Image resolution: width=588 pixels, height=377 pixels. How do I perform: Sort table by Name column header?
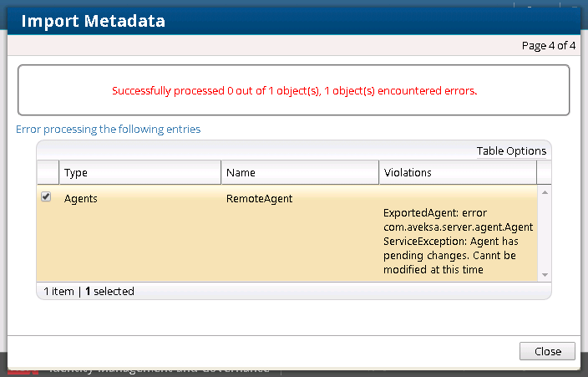coord(300,173)
